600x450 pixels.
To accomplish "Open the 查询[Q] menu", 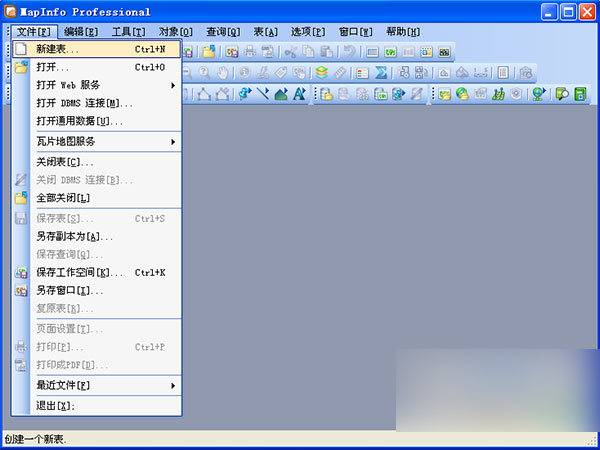I will point(223,31).
